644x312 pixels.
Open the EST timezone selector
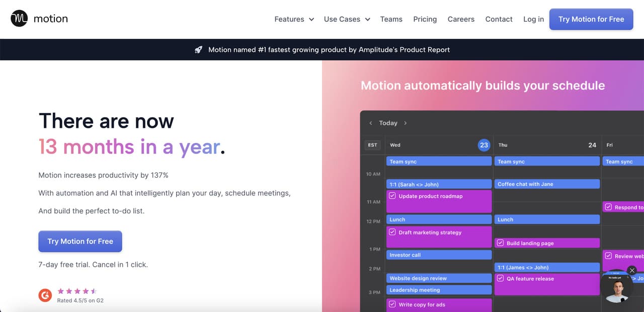(372, 145)
